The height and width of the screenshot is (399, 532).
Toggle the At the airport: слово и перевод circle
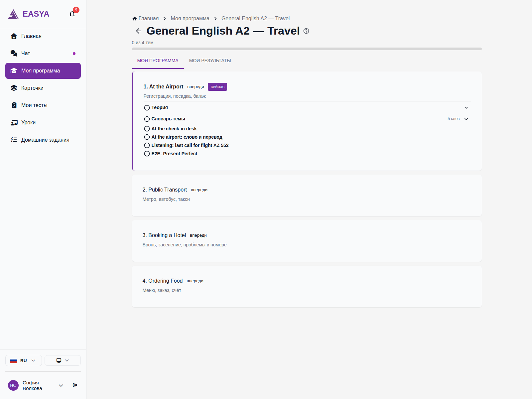147,137
